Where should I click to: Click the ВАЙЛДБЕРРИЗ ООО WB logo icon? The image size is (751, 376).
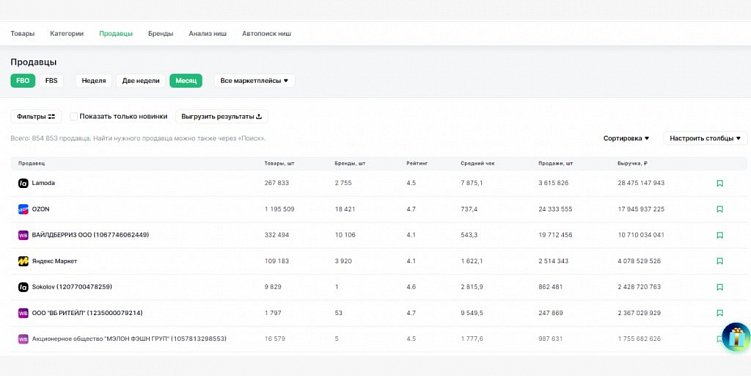(23, 235)
